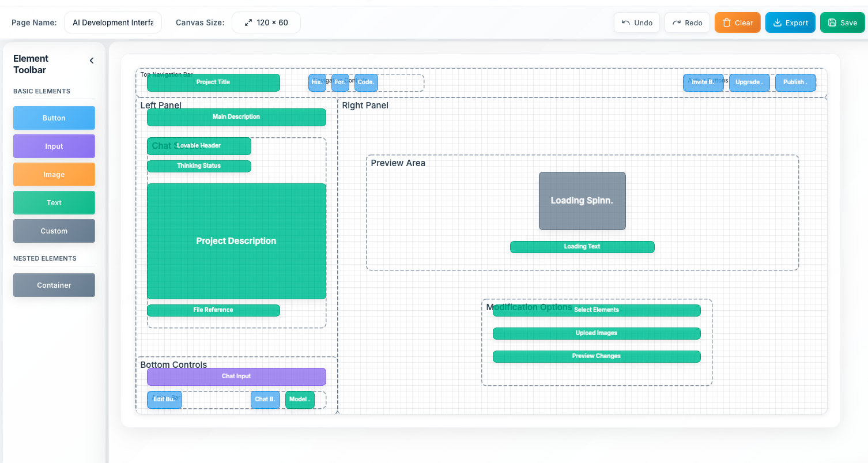Viewport: 868px width, 463px height.
Task: Click the Page Name input field
Action: (x=113, y=22)
